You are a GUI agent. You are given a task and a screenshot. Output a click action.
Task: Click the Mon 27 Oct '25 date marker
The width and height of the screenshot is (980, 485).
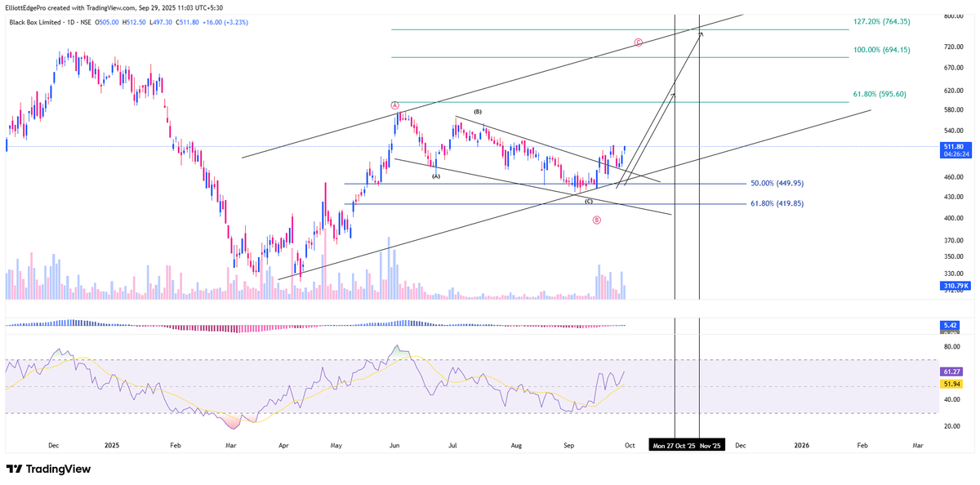pyautogui.click(x=674, y=446)
